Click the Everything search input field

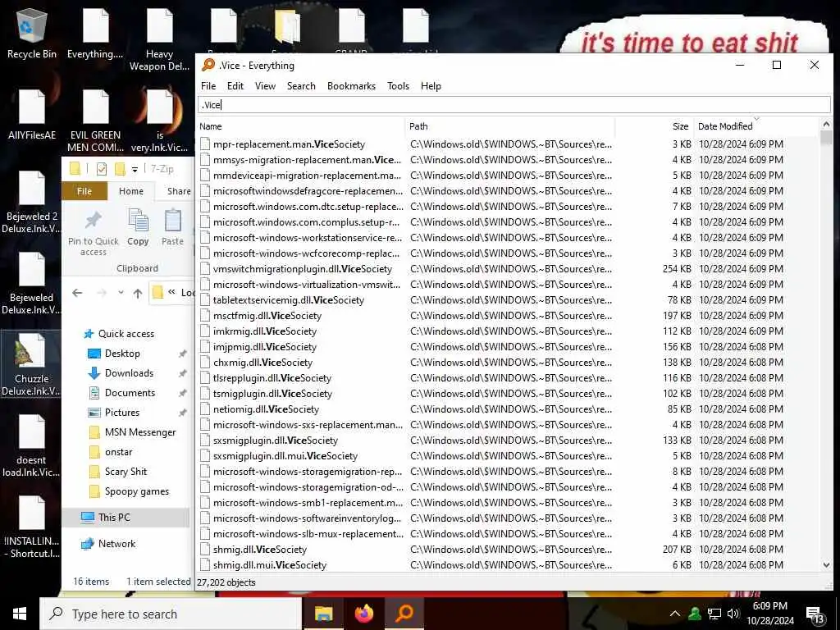pos(514,105)
